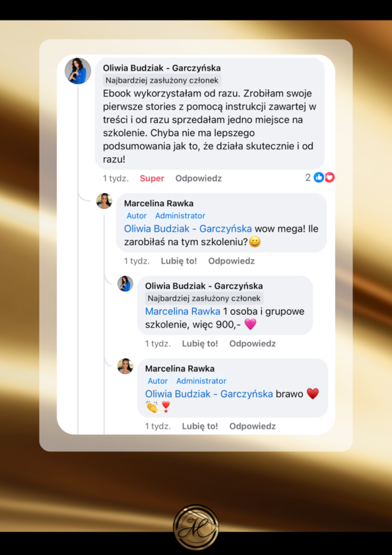Like the 'wow mega' reply with Lubię to!
Viewport: 392px width, 555px height.
coord(179,261)
